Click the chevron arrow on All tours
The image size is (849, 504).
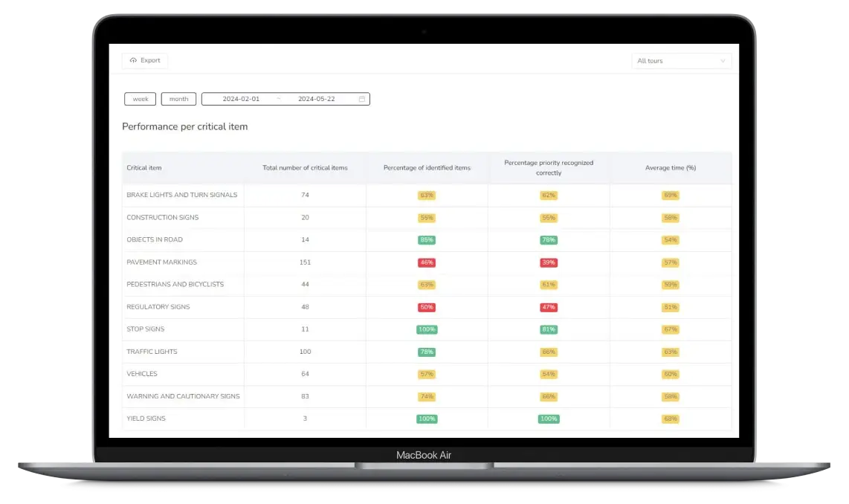pyautogui.click(x=722, y=61)
